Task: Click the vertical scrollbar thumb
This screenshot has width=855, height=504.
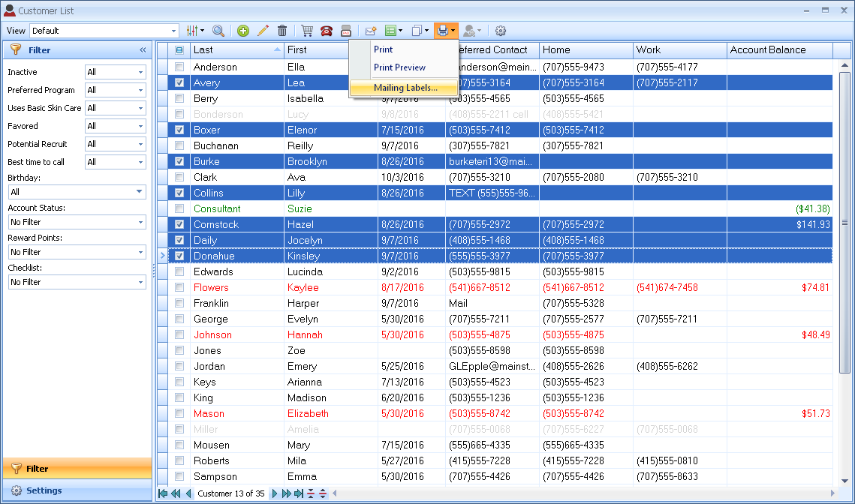Action: [x=844, y=222]
